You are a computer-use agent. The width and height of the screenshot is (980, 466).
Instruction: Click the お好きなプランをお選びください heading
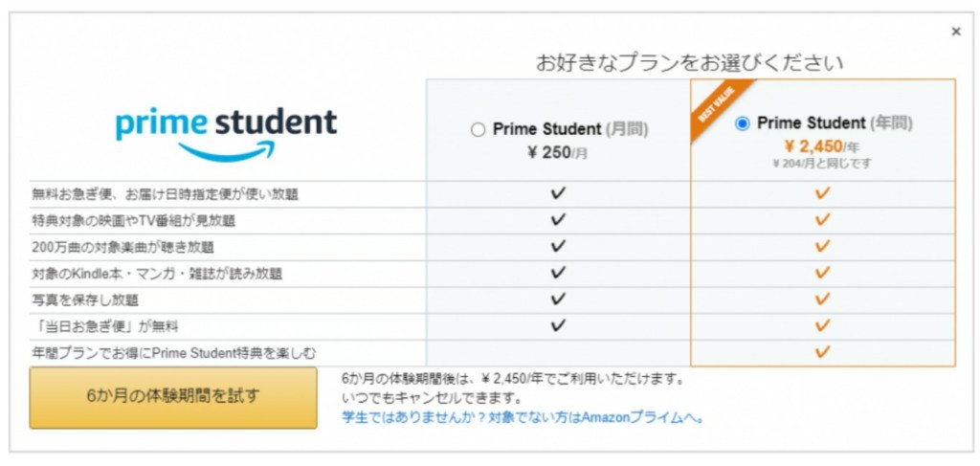coord(689,63)
